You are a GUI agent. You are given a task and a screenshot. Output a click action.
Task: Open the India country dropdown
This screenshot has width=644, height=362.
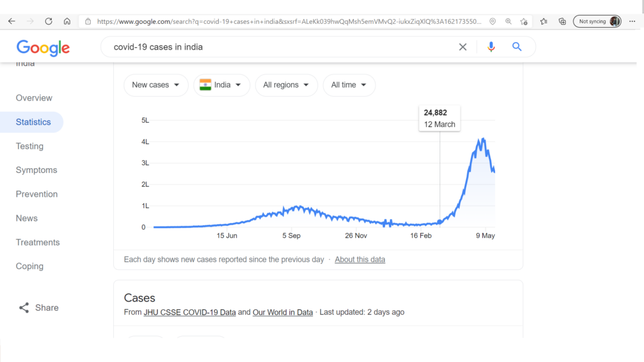(222, 85)
